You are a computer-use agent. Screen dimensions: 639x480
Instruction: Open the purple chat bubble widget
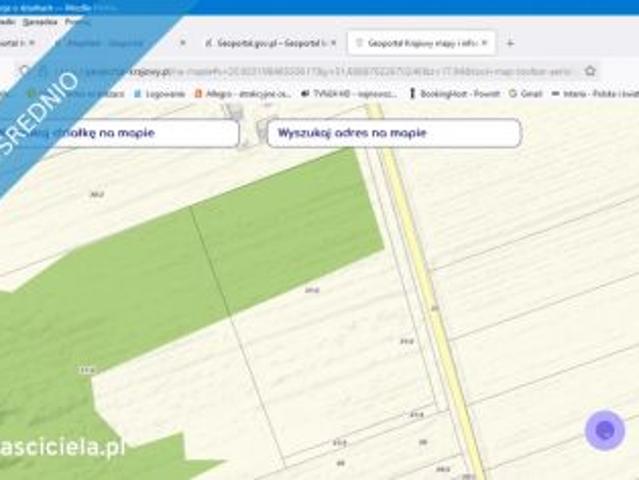605,431
